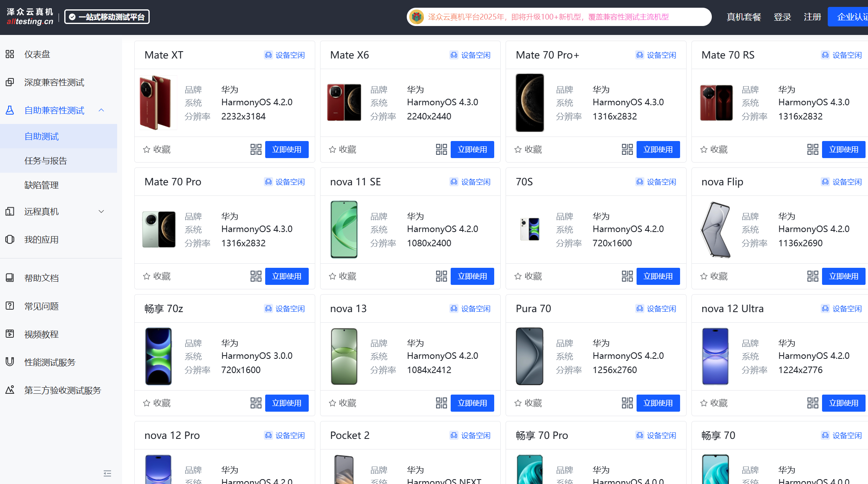
Task: Open the 任务与报告 menu item
Action: (x=46, y=161)
